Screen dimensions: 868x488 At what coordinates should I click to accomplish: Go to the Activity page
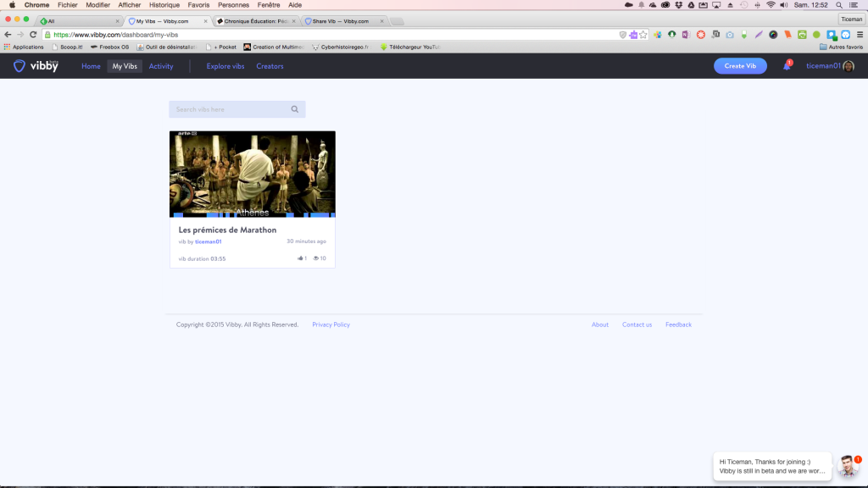click(x=161, y=66)
